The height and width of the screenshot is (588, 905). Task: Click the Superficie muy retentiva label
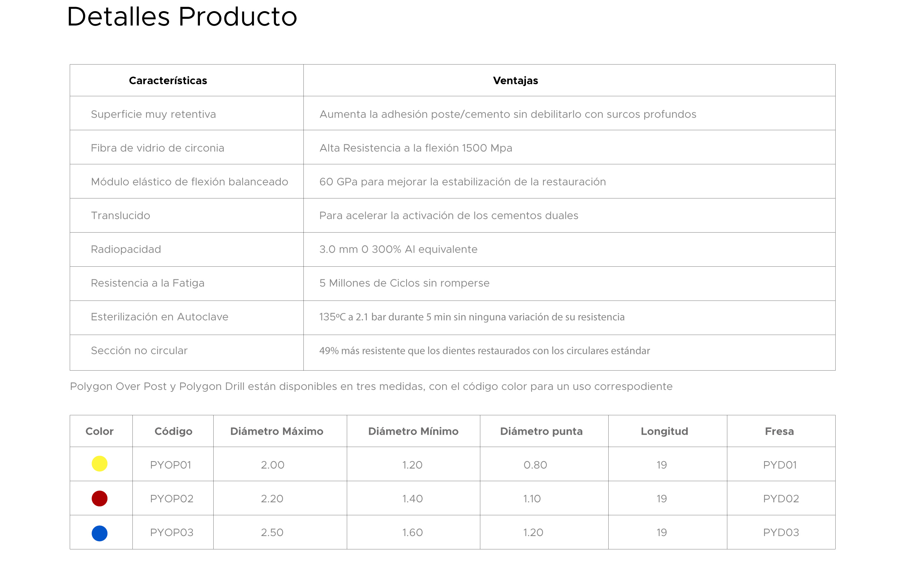pyautogui.click(x=153, y=114)
